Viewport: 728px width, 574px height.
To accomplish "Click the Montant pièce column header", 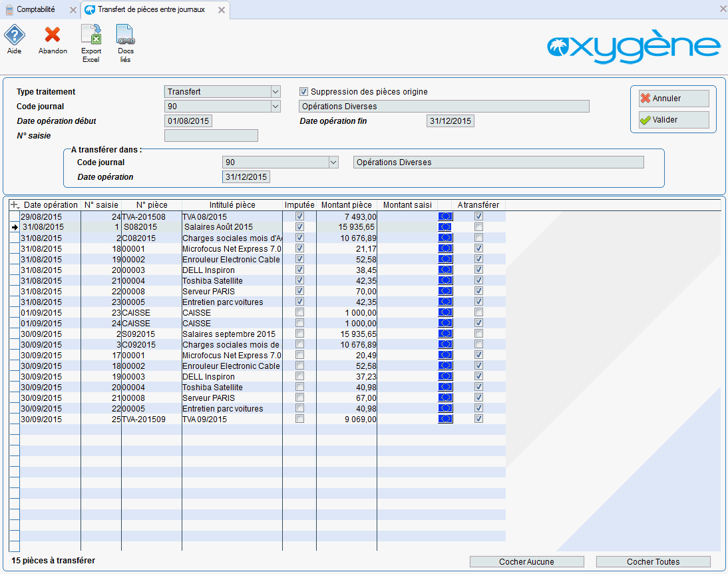I will tap(346, 205).
